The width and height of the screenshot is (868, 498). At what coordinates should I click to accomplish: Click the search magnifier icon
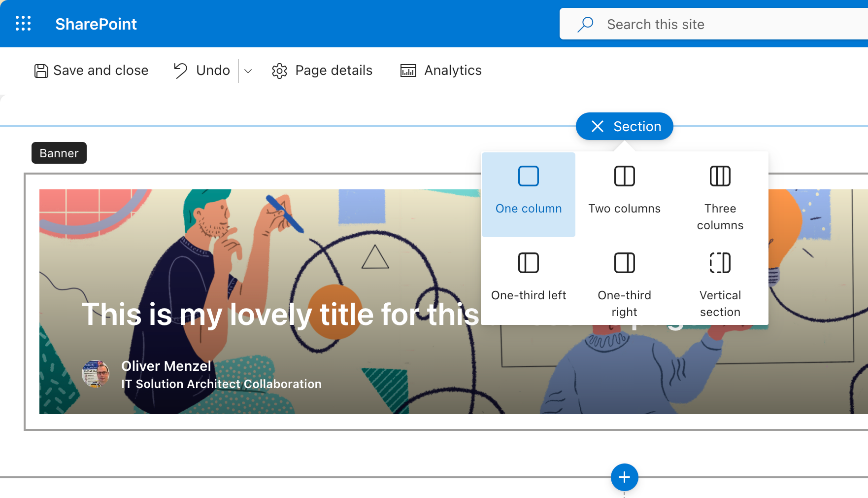[585, 24]
